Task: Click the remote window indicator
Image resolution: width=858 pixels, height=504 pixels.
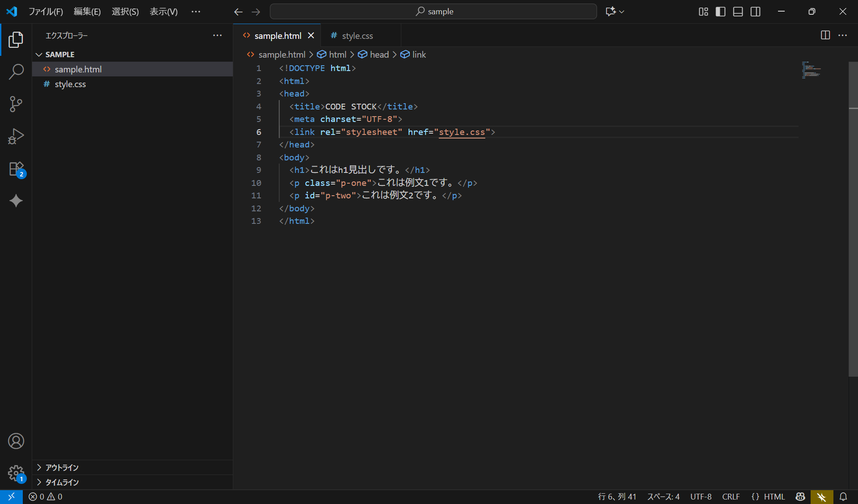Action: pyautogui.click(x=11, y=496)
